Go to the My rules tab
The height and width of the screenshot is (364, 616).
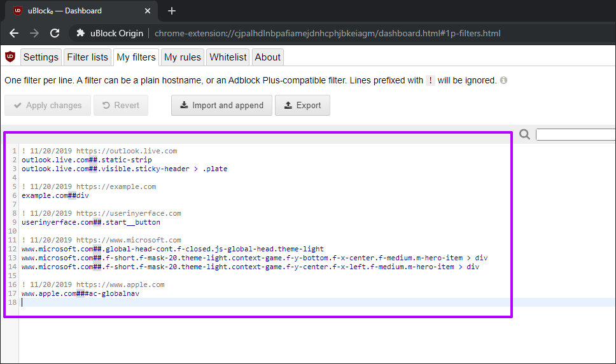pyautogui.click(x=183, y=57)
